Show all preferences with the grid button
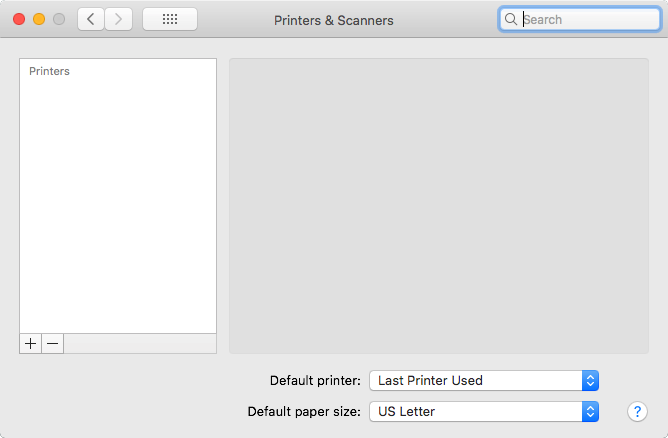 [170, 19]
